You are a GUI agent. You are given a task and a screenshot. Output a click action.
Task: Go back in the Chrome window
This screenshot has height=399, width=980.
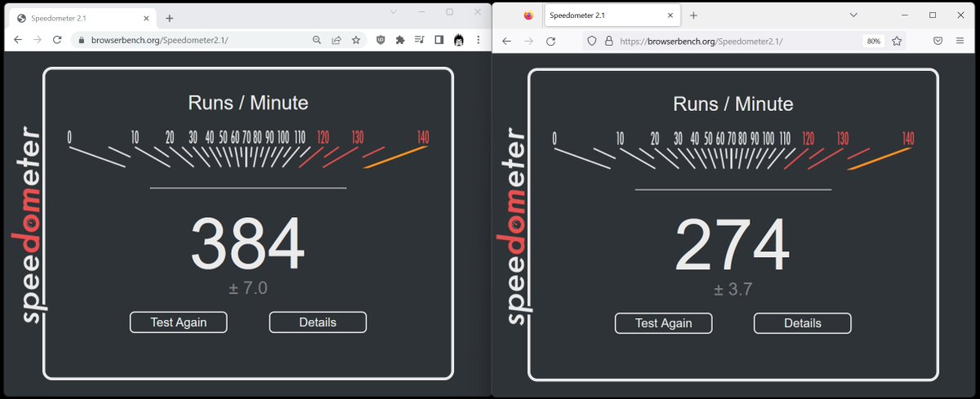click(x=18, y=39)
